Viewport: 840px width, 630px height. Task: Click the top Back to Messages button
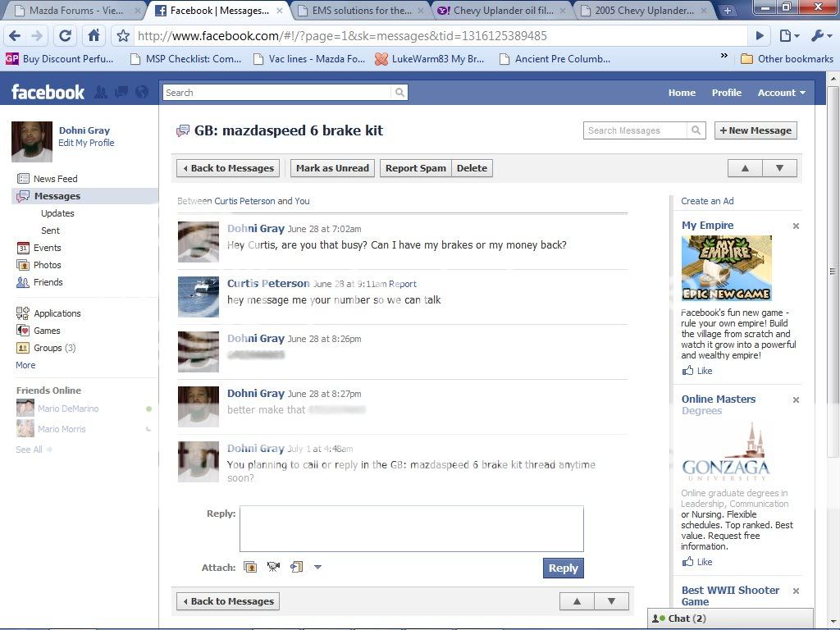pyautogui.click(x=228, y=168)
